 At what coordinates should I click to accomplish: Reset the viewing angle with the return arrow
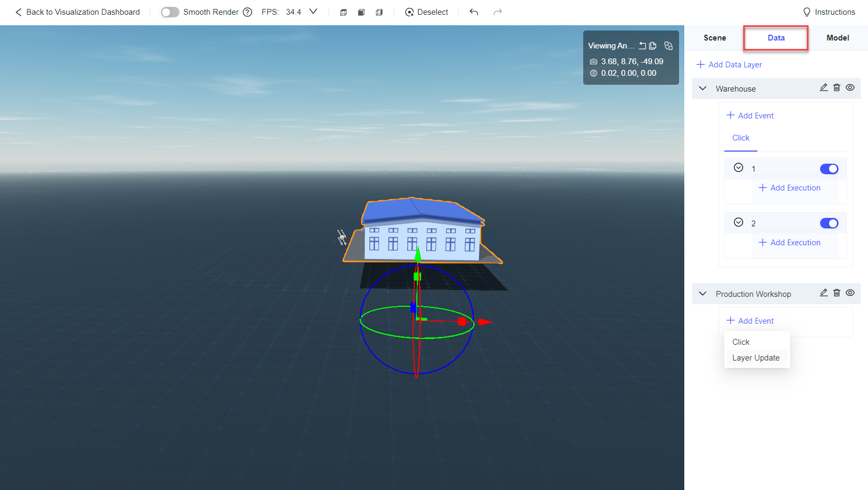642,46
